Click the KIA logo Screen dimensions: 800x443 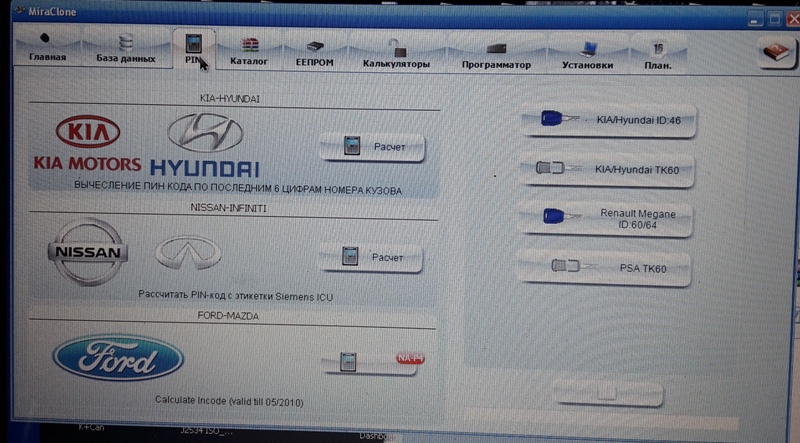point(88,131)
